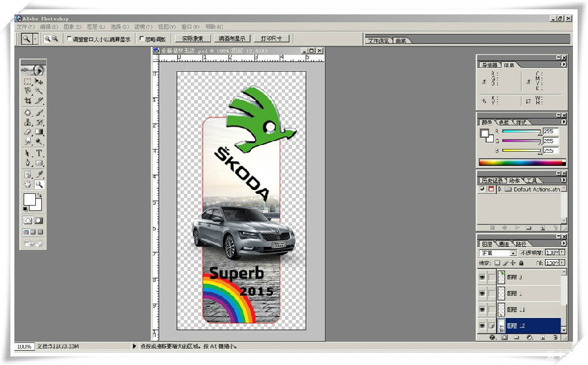The image size is (588, 365).
Task: Click the zoom-out magnifier in options bar
Action: (55, 39)
